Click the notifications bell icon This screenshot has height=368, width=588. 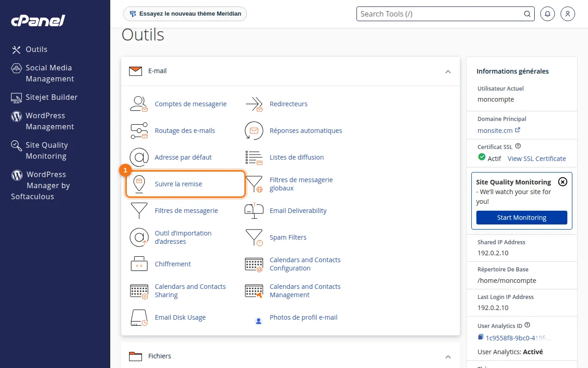click(x=547, y=14)
